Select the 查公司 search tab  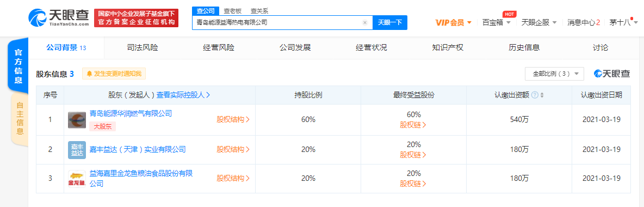tap(206, 11)
